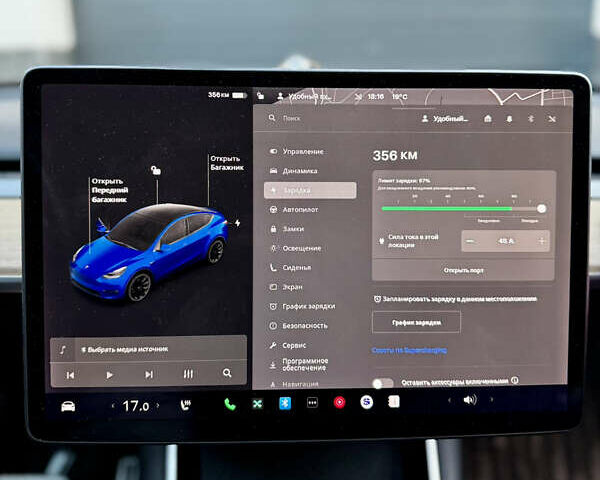
Task: Increase charging current with plus button
Action: coord(542,241)
